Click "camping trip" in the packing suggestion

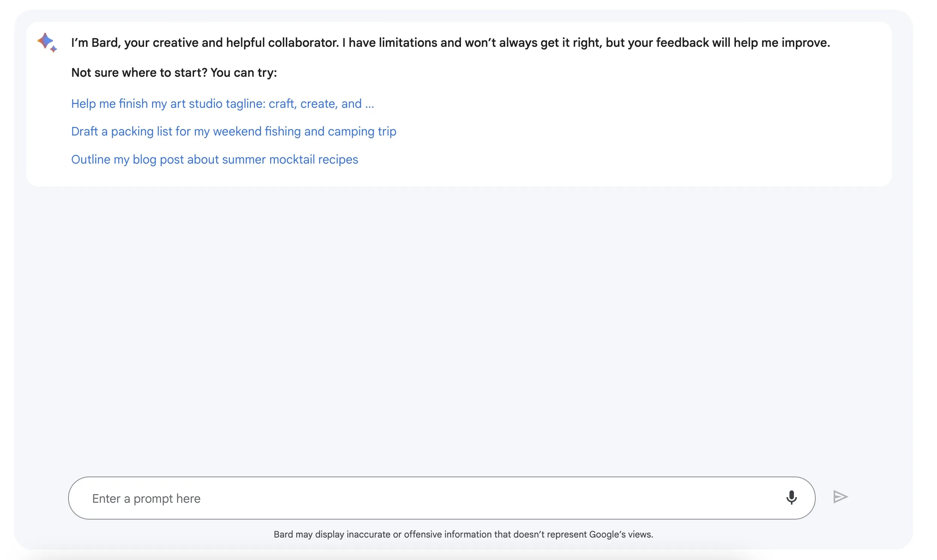pyautogui.click(x=362, y=131)
